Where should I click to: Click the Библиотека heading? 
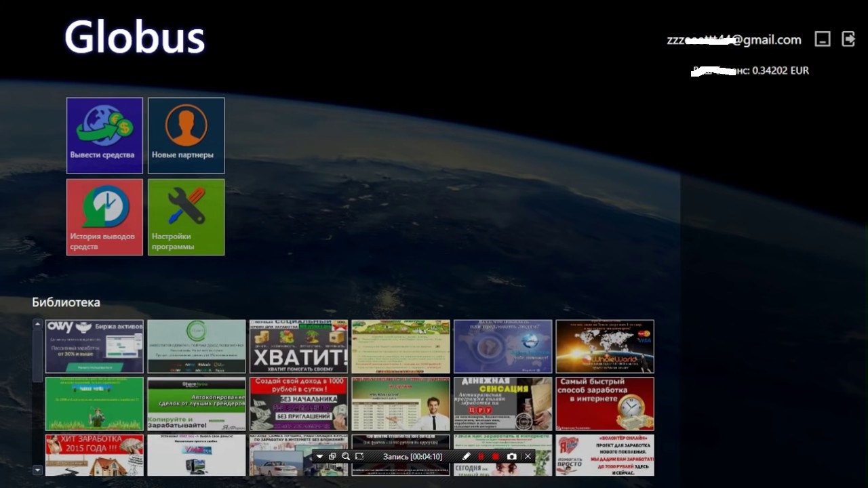pos(66,302)
